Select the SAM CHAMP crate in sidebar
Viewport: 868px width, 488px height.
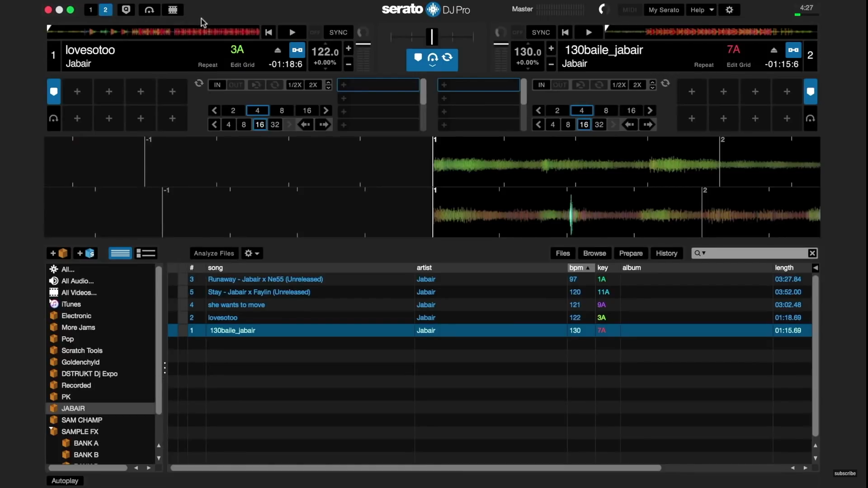tap(81, 420)
